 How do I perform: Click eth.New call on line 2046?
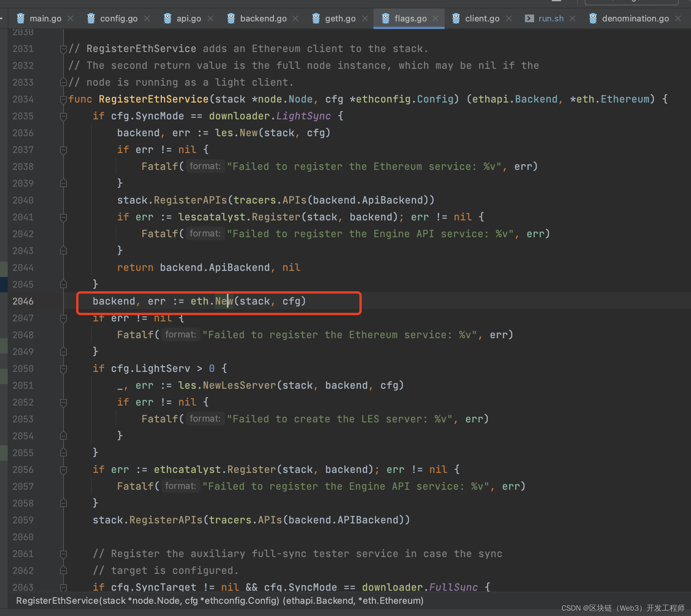(212, 301)
